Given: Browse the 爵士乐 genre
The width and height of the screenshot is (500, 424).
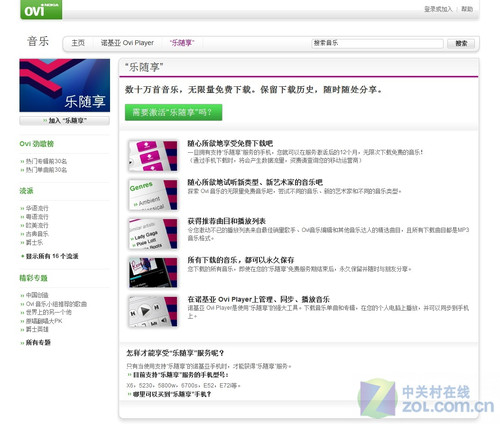Looking at the screenshot, I should pos(34,243).
